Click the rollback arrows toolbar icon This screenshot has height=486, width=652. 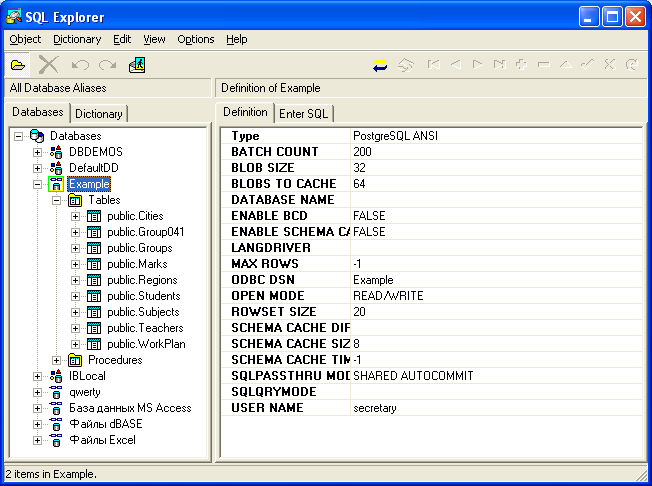coord(406,65)
